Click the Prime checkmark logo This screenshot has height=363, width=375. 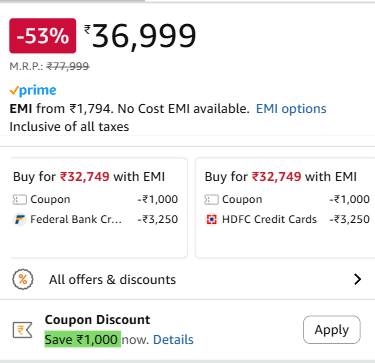(33, 90)
